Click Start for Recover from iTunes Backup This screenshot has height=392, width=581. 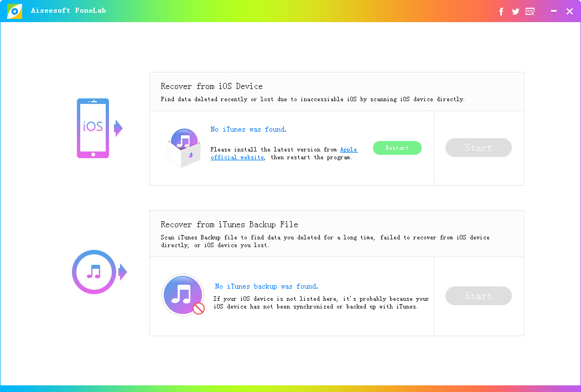(479, 296)
